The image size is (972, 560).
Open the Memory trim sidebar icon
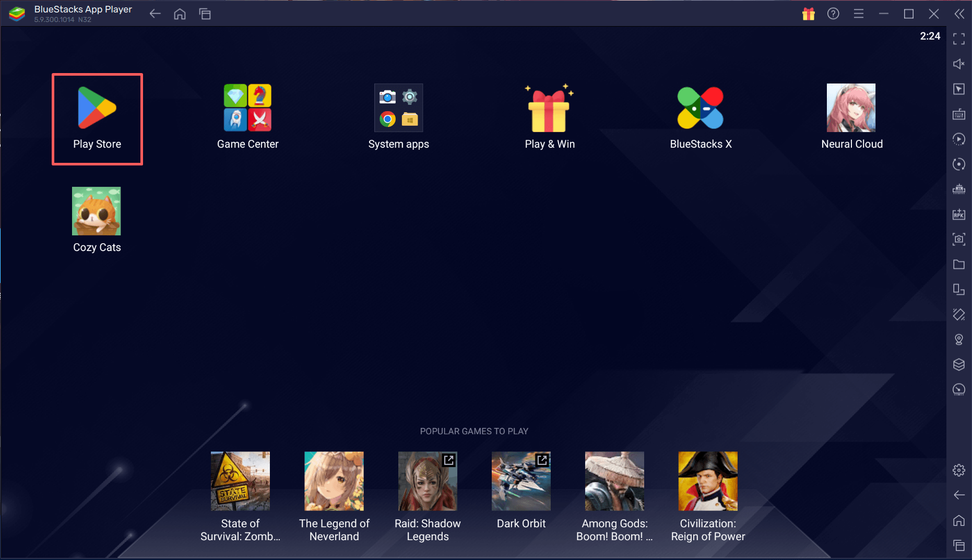[x=959, y=189]
